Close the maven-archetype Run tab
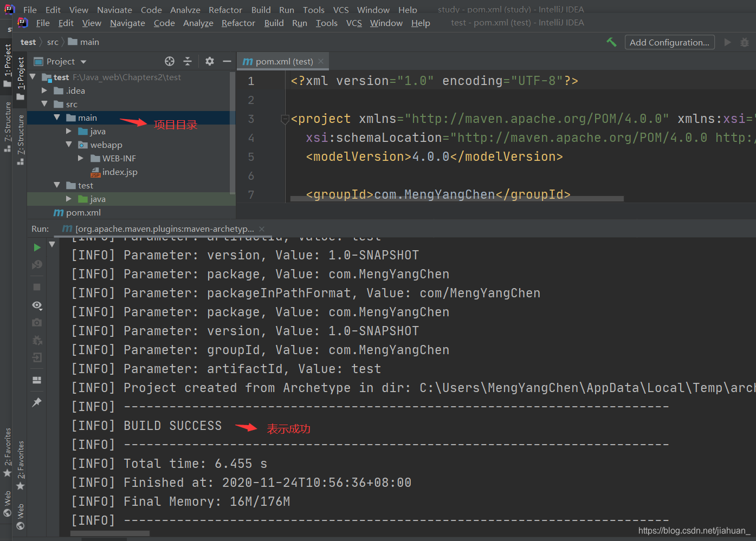This screenshot has width=756, height=541. [262, 229]
